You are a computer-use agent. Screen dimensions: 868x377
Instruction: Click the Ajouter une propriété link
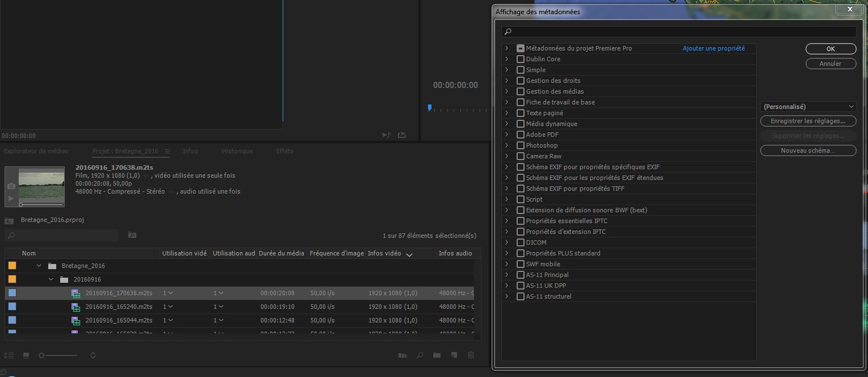(x=714, y=48)
